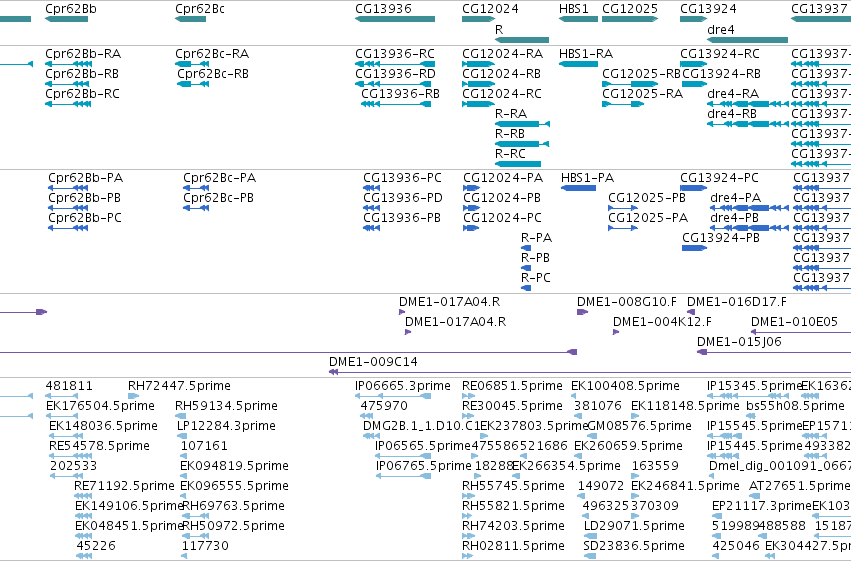This screenshot has height=561, width=851.
Task: Open transcript Cpr62Bb-RA label
Action: [x=83, y=54]
